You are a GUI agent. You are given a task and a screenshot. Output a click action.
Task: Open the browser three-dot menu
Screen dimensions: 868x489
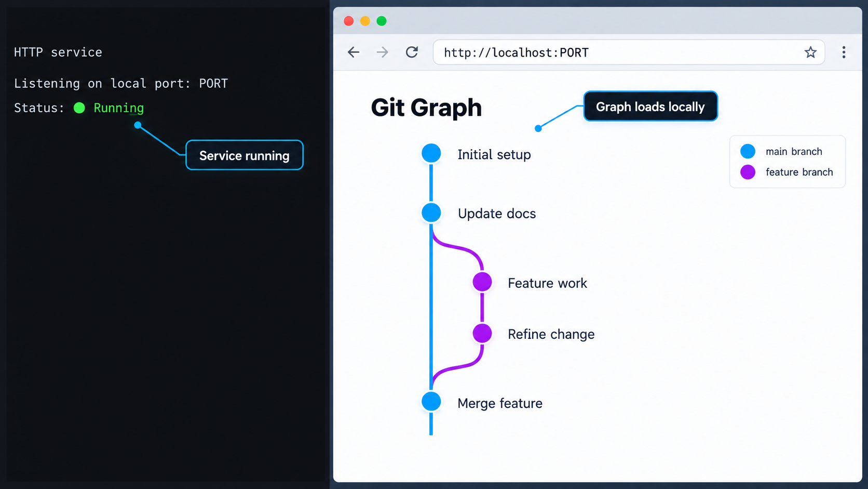(x=844, y=52)
